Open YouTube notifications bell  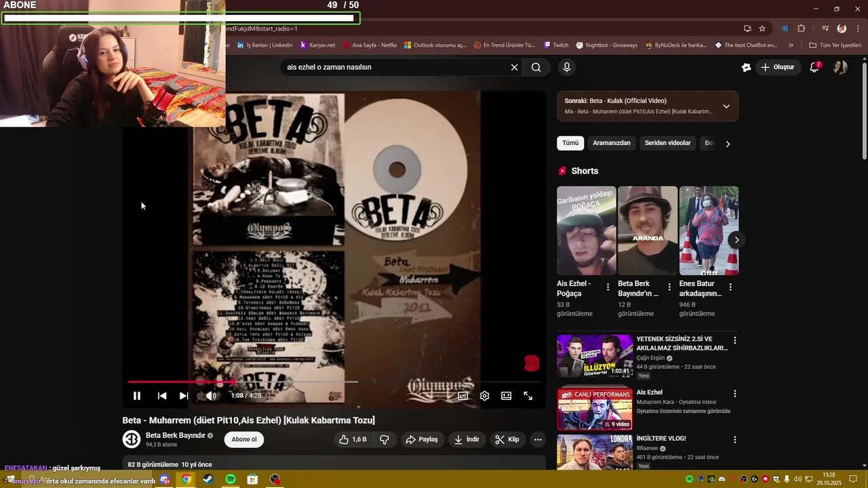[x=814, y=67]
